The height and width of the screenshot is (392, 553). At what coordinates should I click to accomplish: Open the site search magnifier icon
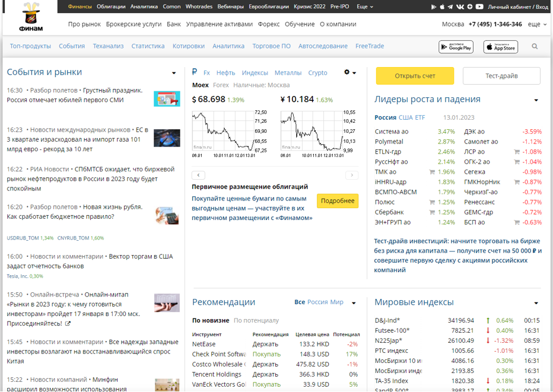[535, 46]
